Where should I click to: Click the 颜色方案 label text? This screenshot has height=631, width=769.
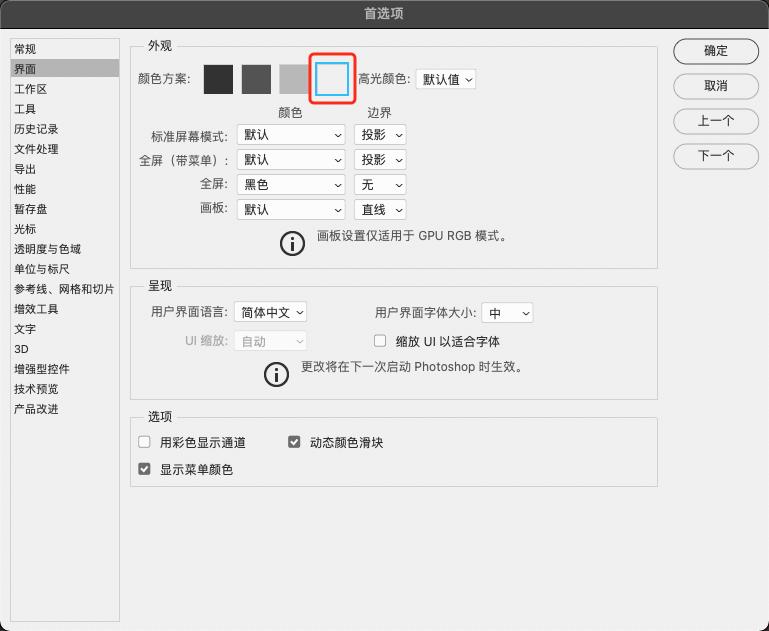coord(164,79)
